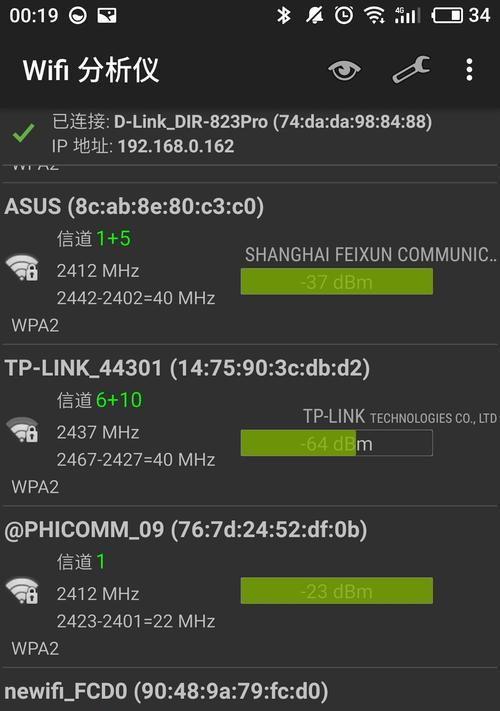Tap the @PHICOMM_09 locked Wi-Fi icon
This screenshot has height=711, width=500.
pos(22,590)
